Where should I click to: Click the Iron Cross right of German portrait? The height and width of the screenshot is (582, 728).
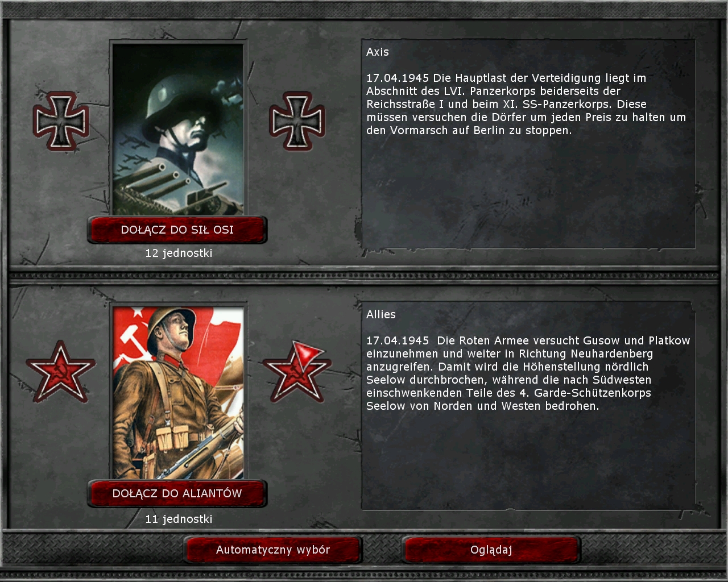pos(297,121)
